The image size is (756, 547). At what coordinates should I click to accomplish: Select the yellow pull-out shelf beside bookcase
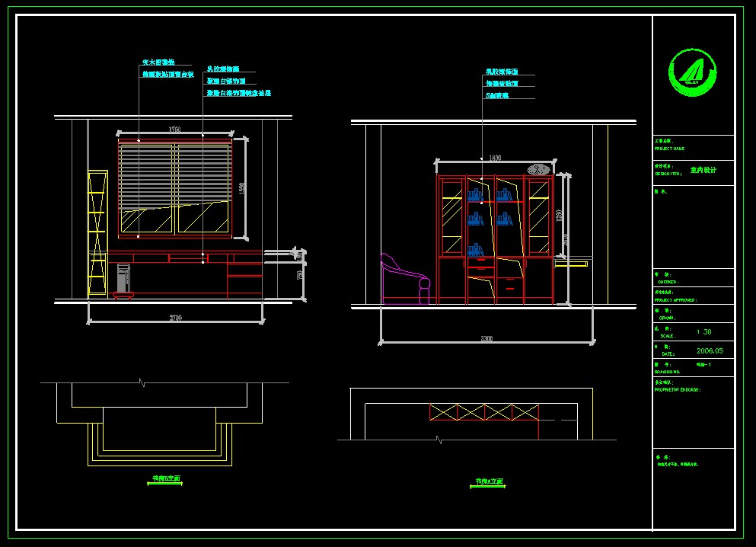click(571, 264)
